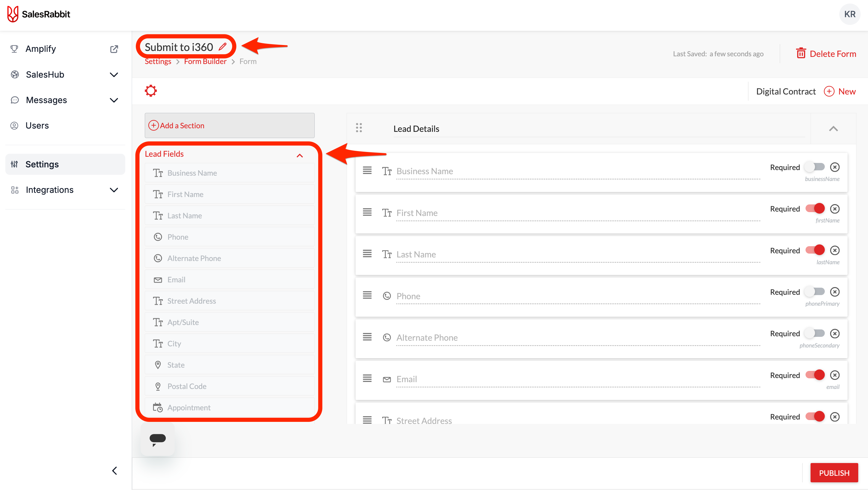
Task: Open the Users sidebar item
Action: click(37, 125)
